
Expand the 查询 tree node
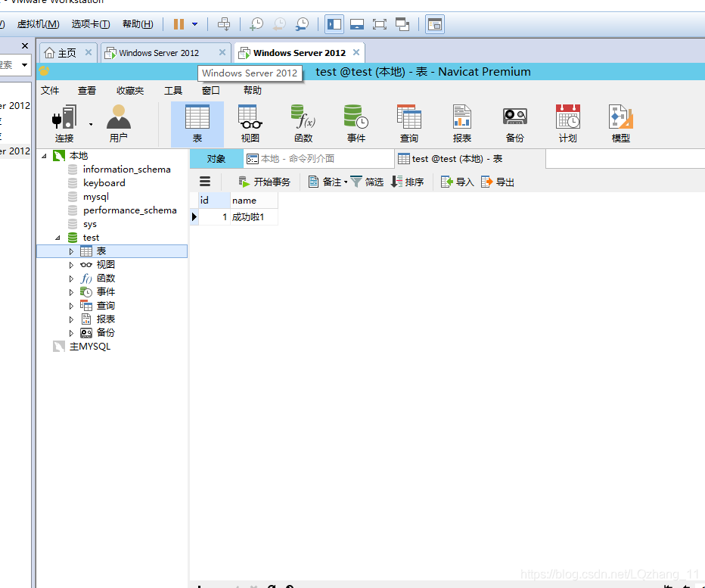tap(71, 306)
